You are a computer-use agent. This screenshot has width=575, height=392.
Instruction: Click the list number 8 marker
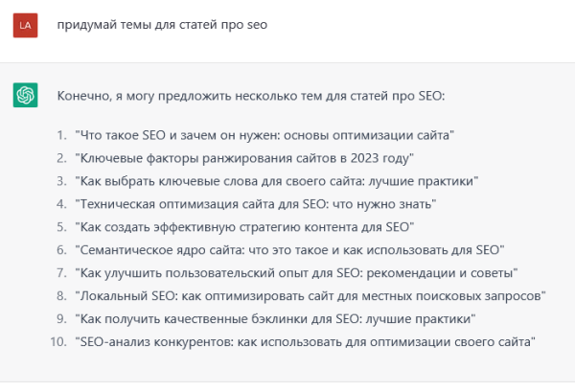(x=61, y=295)
